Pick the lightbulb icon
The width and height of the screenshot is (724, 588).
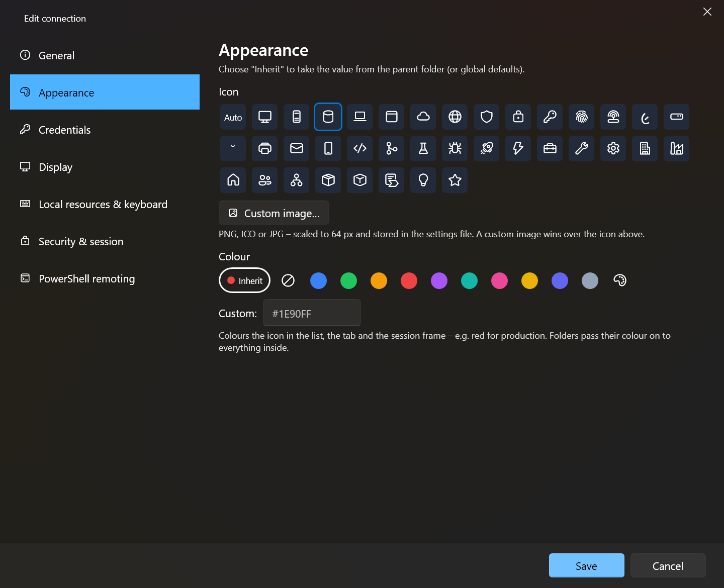[423, 180]
